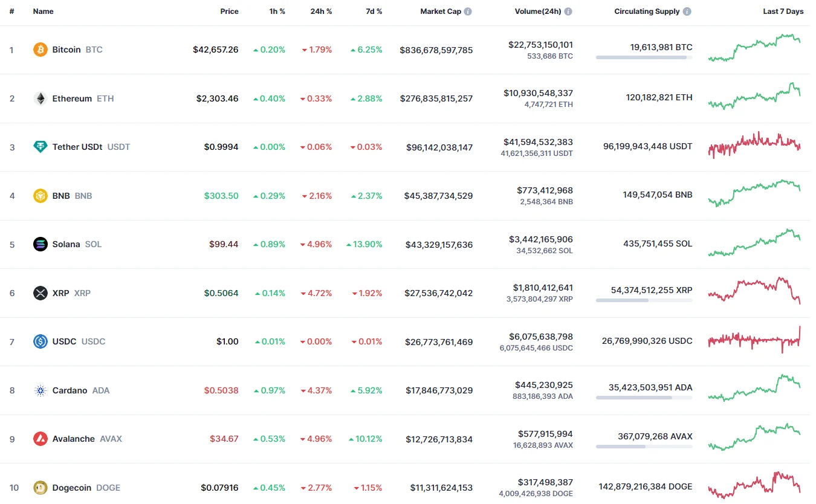816x504 pixels.
Task: Sort by the 24h % column header
Action: pyautogui.click(x=320, y=11)
